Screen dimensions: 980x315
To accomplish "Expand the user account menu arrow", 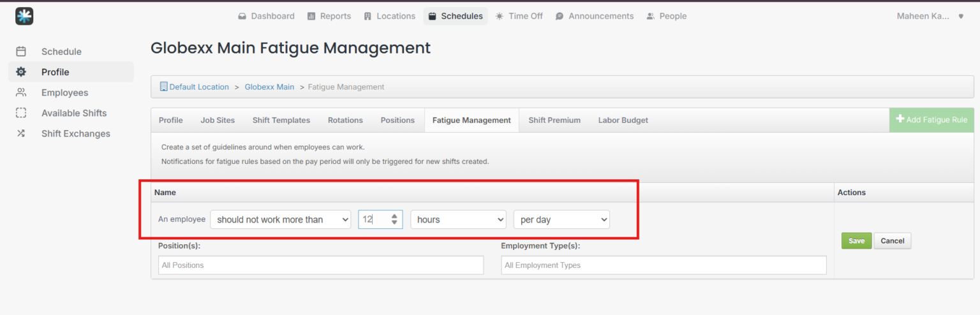I will pos(961,17).
